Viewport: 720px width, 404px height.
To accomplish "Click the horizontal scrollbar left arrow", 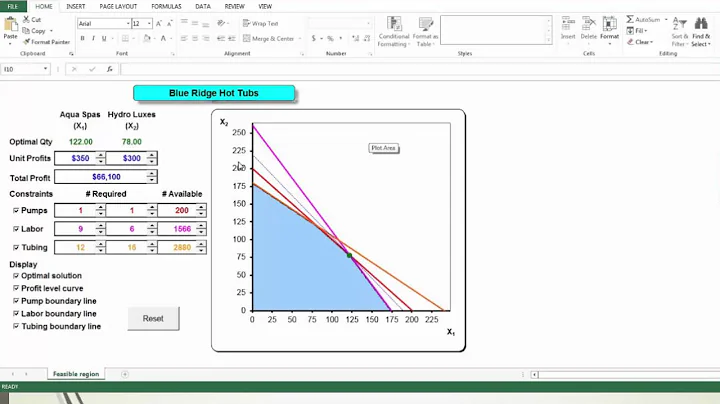I will [x=534, y=375].
